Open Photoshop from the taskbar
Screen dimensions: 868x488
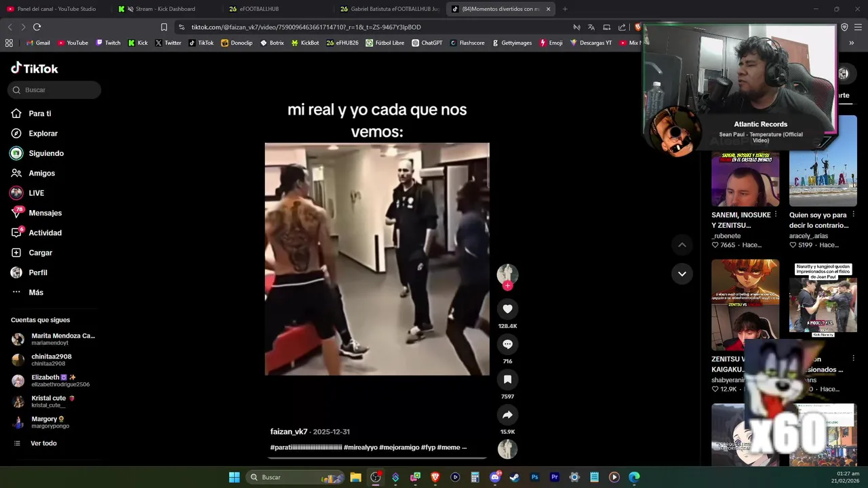(534, 477)
